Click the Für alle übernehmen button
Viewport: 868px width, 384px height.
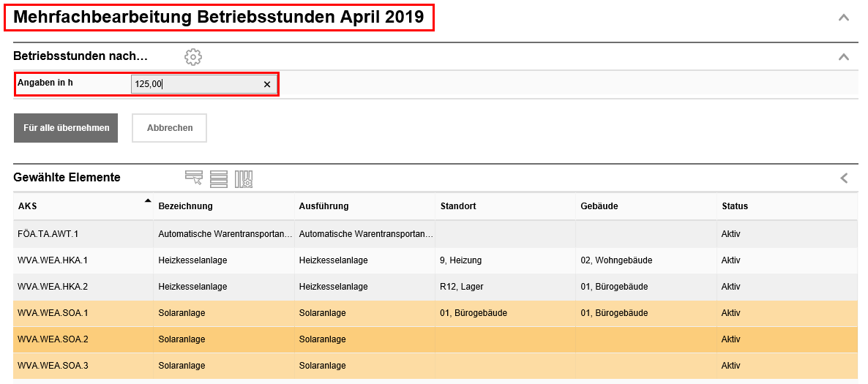(x=66, y=128)
